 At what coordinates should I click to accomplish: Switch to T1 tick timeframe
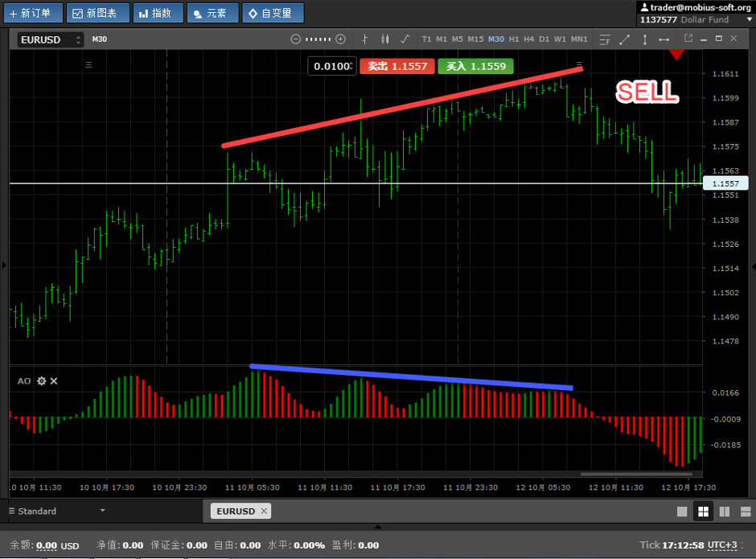[426, 39]
